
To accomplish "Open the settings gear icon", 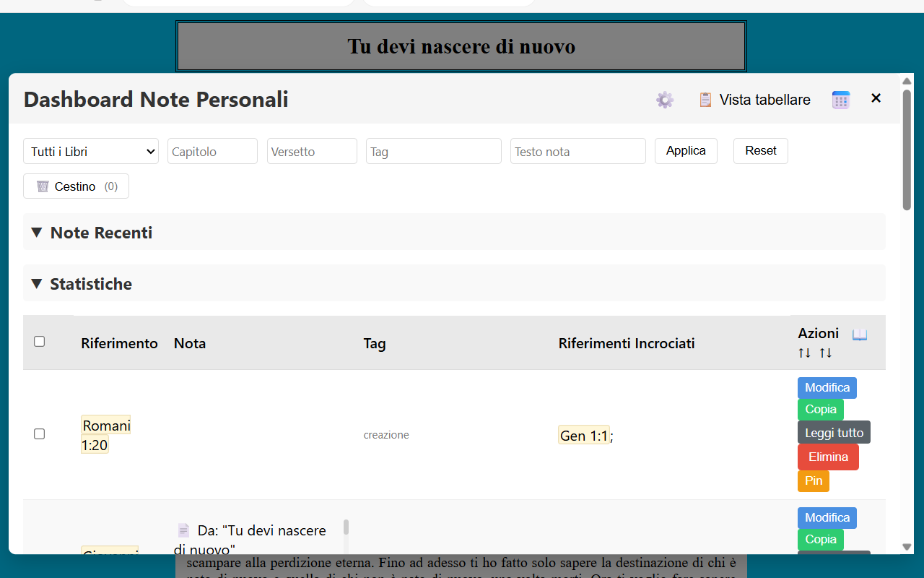I will (664, 100).
